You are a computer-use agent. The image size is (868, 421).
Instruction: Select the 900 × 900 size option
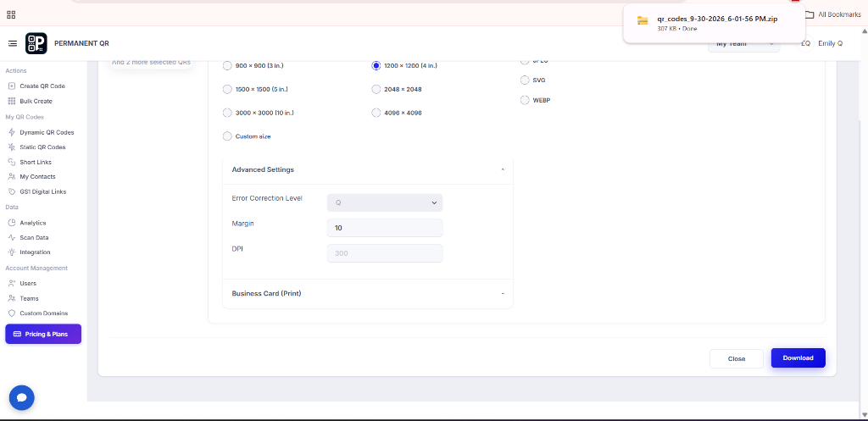tap(227, 65)
